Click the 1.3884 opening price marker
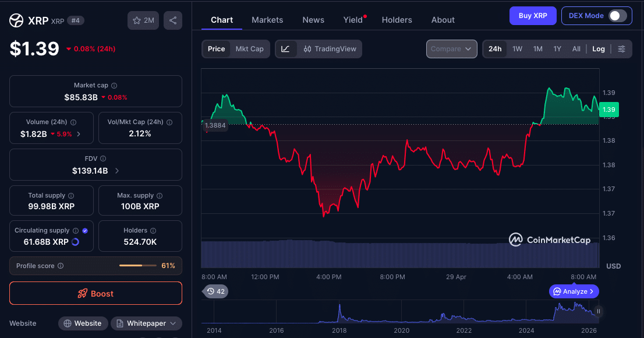The image size is (644, 338). coord(215,125)
